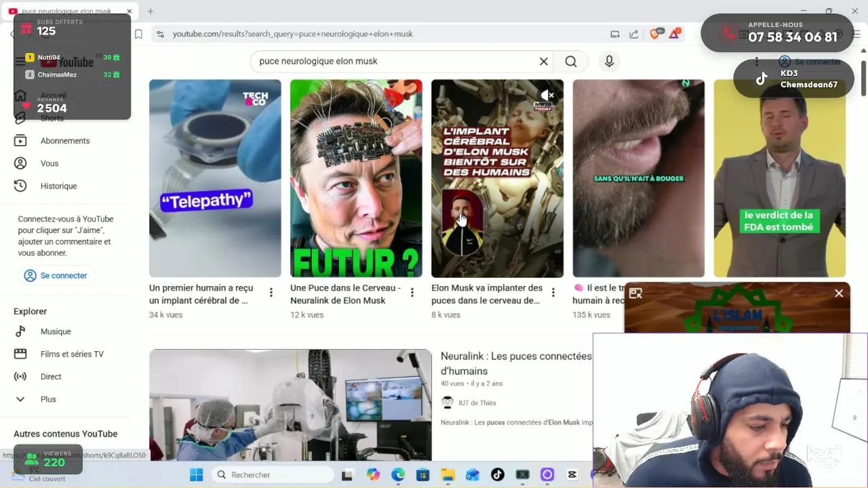Clear the YouTube search query
868x488 pixels.
point(543,62)
